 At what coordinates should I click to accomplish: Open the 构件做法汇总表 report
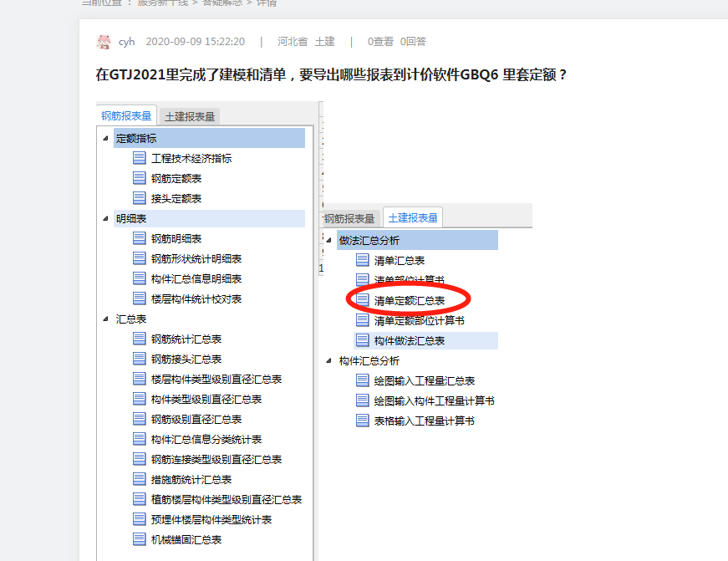(x=410, y=341)
